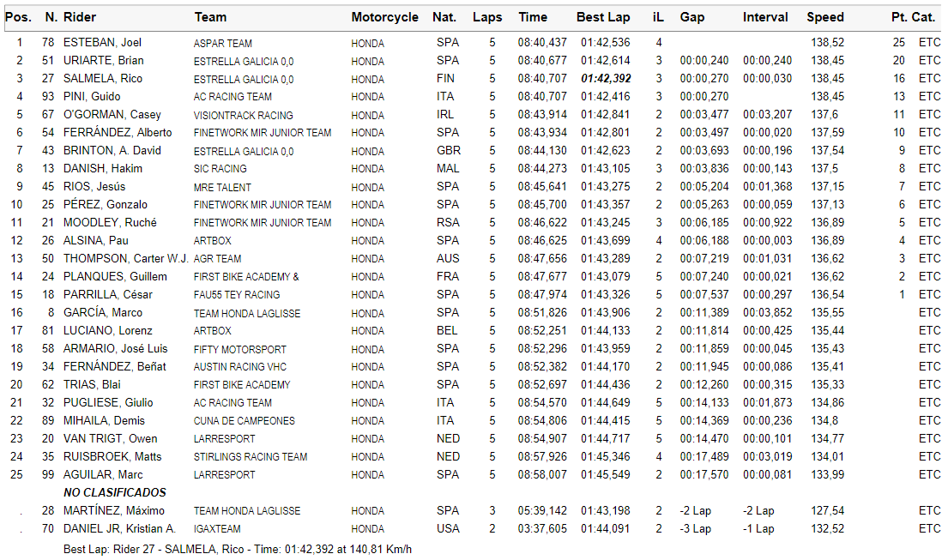
Task: Select rider name AGUILAR, Marc
Action: pos(103,475)
